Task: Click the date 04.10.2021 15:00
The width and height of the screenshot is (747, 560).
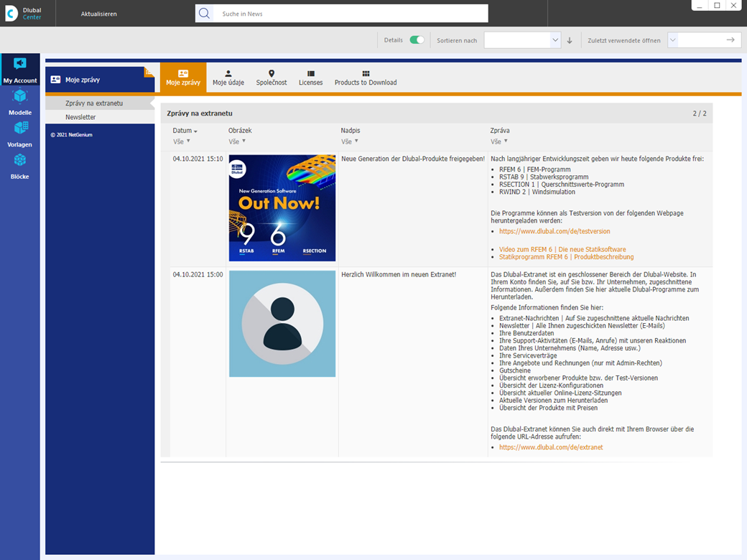Action: coord(198,275)
